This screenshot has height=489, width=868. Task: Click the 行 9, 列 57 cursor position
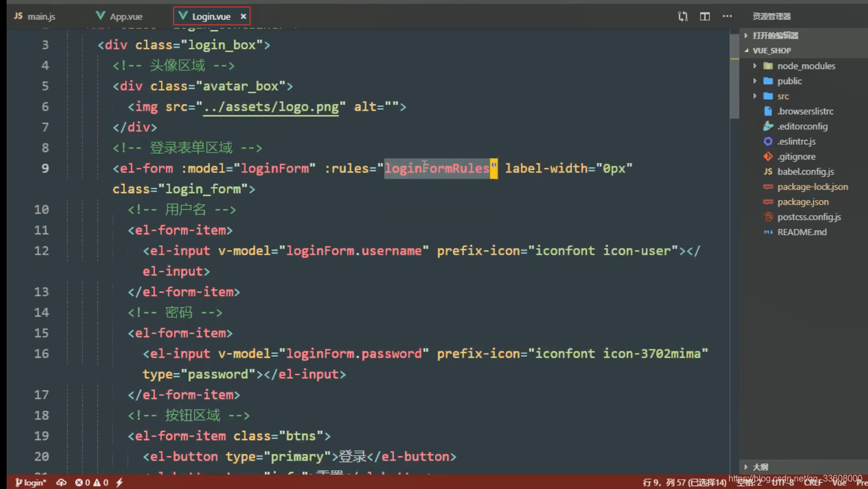click(685, 482)
